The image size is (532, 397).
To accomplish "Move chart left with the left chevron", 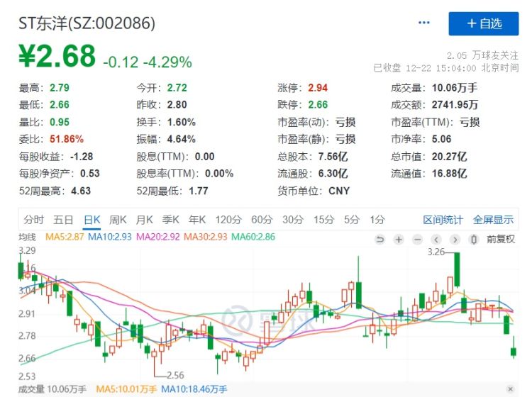I will pos(436,240).
